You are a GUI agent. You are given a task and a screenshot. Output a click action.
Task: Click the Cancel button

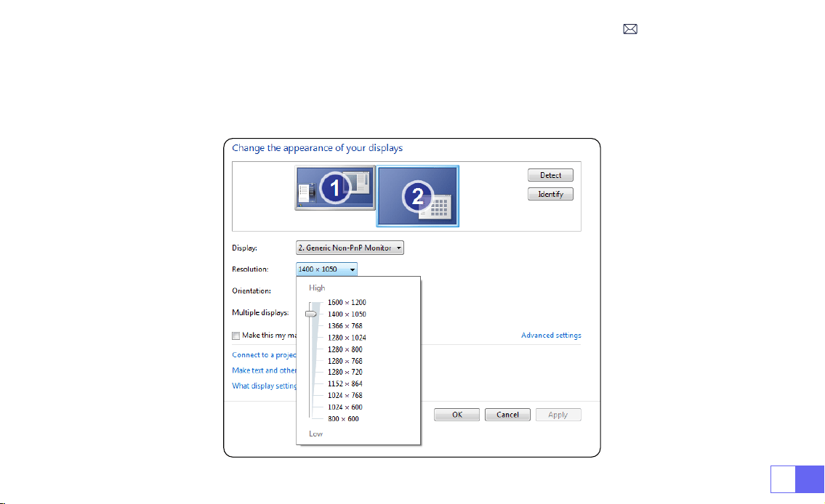click(x=507, y=415)
